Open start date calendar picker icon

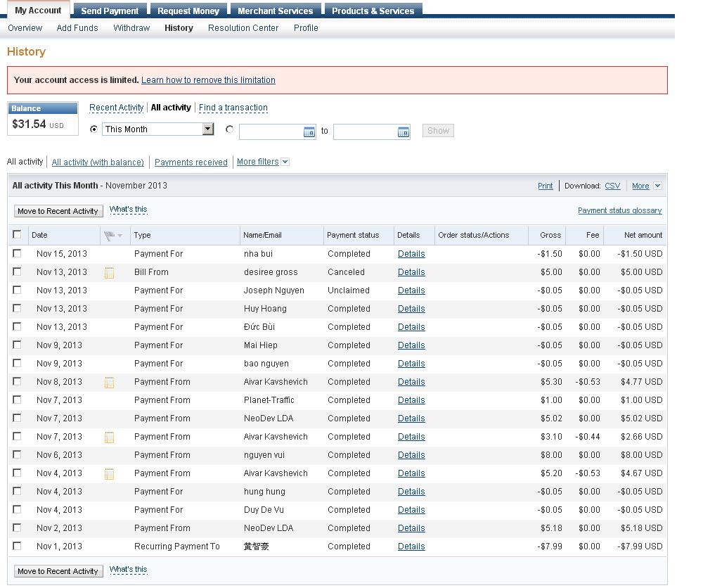click(309, 132)
